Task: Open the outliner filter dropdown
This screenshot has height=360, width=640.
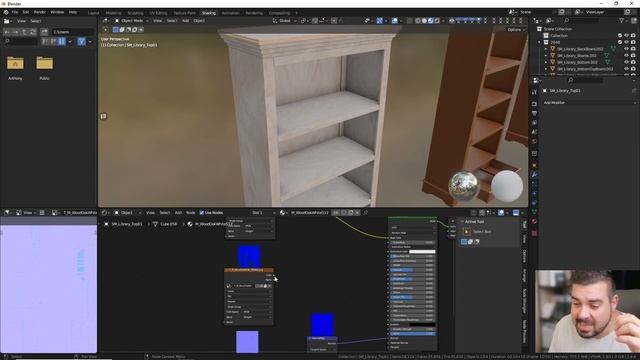Action: point(623,20)
